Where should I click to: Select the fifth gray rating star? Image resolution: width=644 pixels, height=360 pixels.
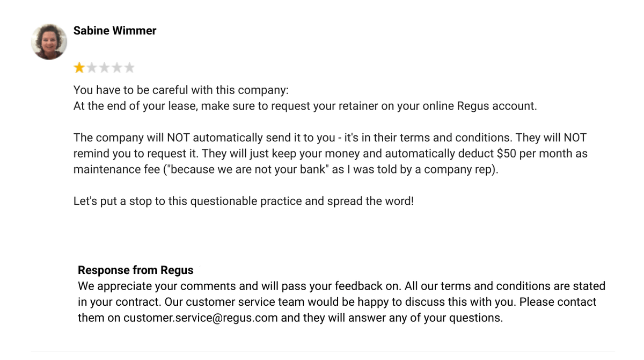click(x=129, y=68)
